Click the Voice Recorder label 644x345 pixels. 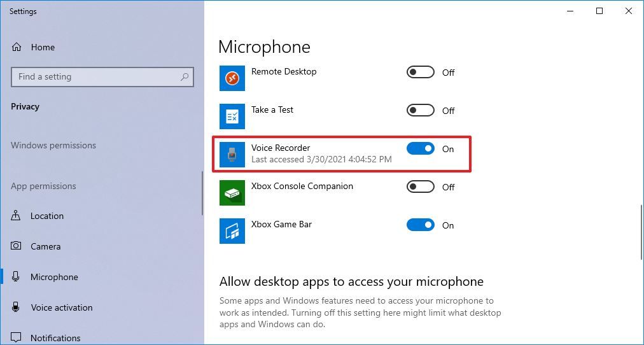[x=281, y=148]
